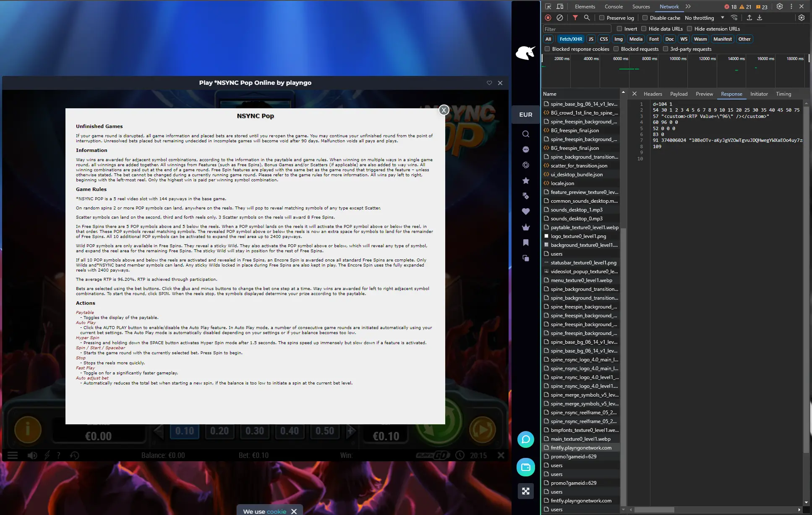Open the Payload tab
Image resolution: width=812 pixels, height=515 pixels.
click(x=679, y=94)
